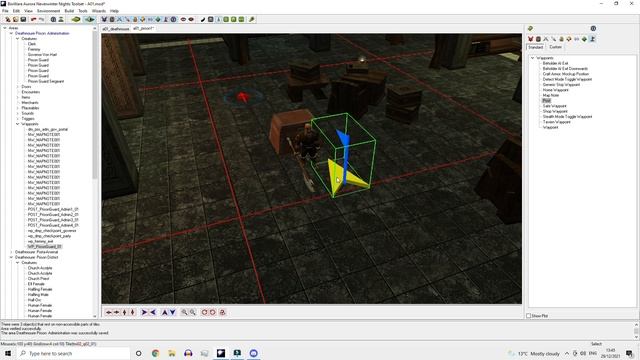Collapse the Deathhouse Prison Administration area node
The image size is (640, 360).
pos(11,33)
